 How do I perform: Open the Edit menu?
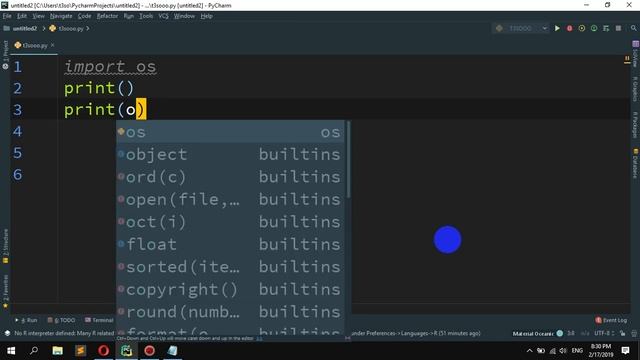click(x=22, y=16)
